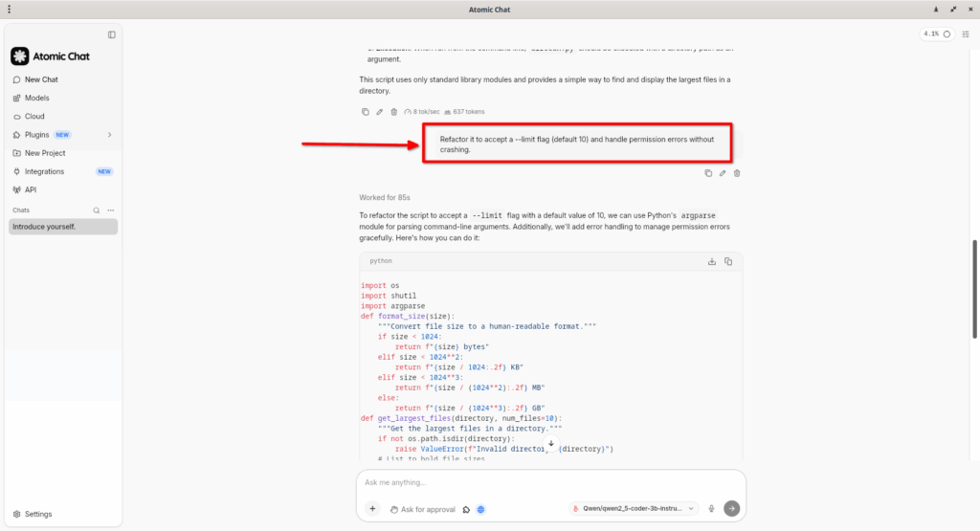Viewport: 980px width, 531px height.
Task: Copy the user 'Refactor it' message
Action: pos(708,173)
